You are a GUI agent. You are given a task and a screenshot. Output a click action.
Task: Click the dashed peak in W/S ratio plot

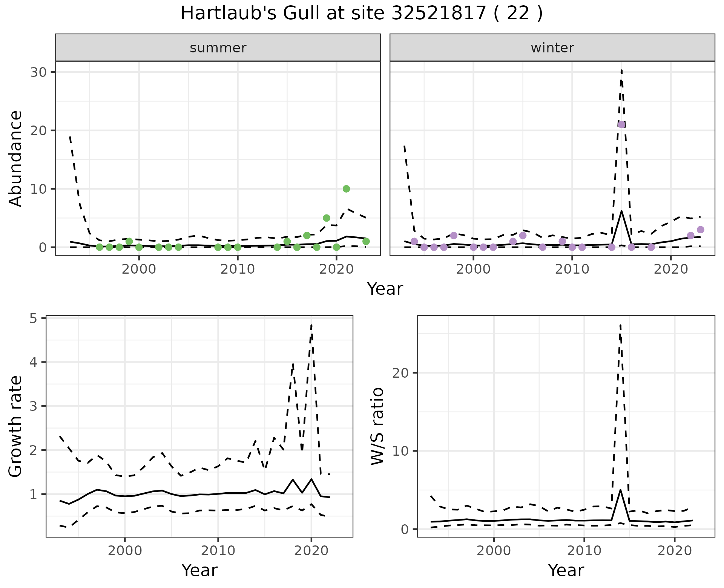pos(620,326)
